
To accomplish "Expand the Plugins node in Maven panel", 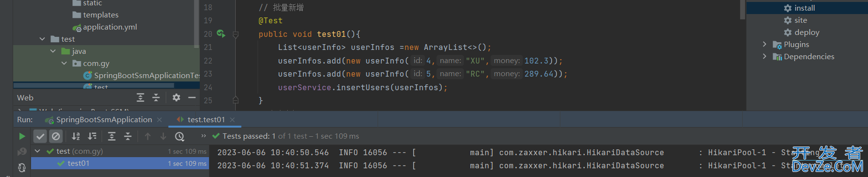I will (764, 44).
